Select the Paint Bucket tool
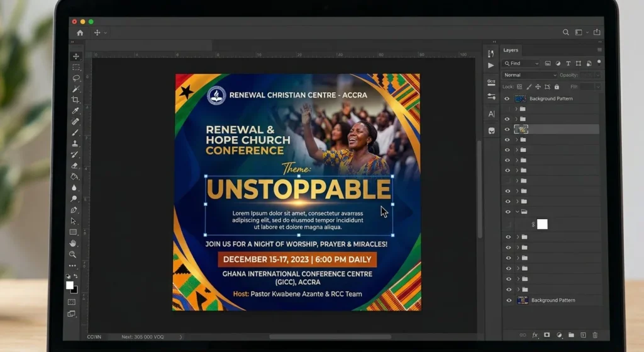Screen dimensions: 644x352 [x=74, y=177]
